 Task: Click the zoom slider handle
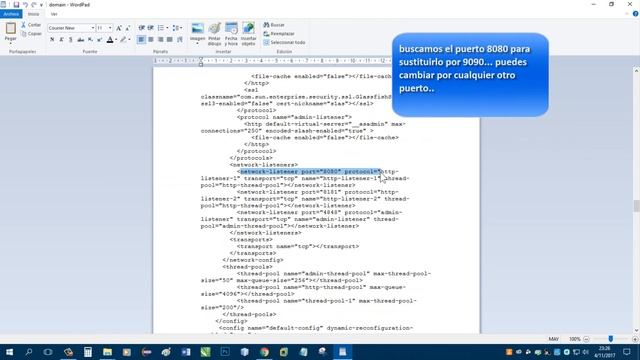[x=611, y=339]
